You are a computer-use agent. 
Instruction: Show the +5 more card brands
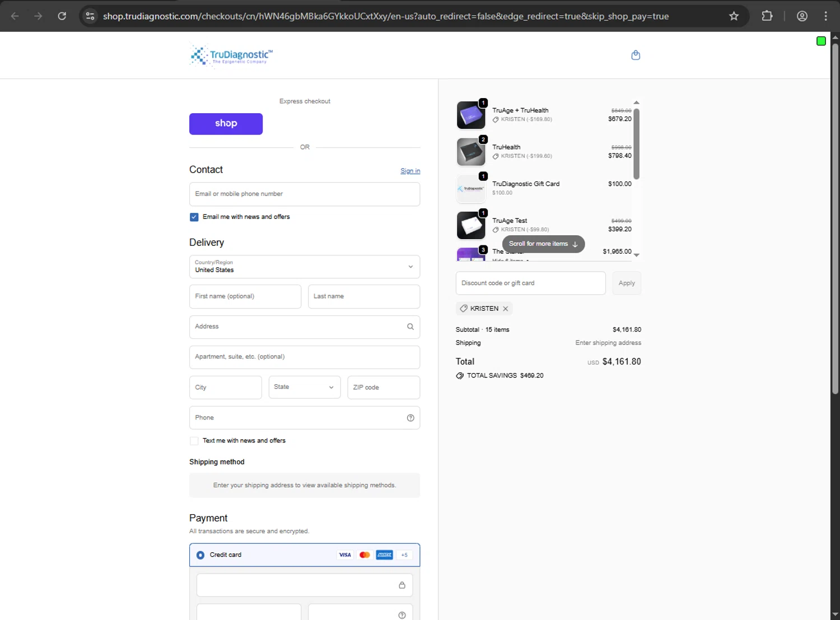coord(404,555)
